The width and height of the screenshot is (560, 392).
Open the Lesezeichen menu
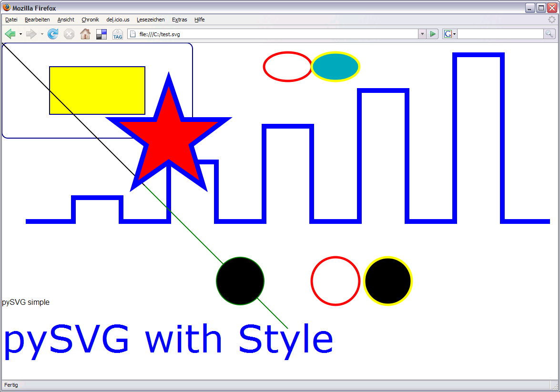coord(151,20)
